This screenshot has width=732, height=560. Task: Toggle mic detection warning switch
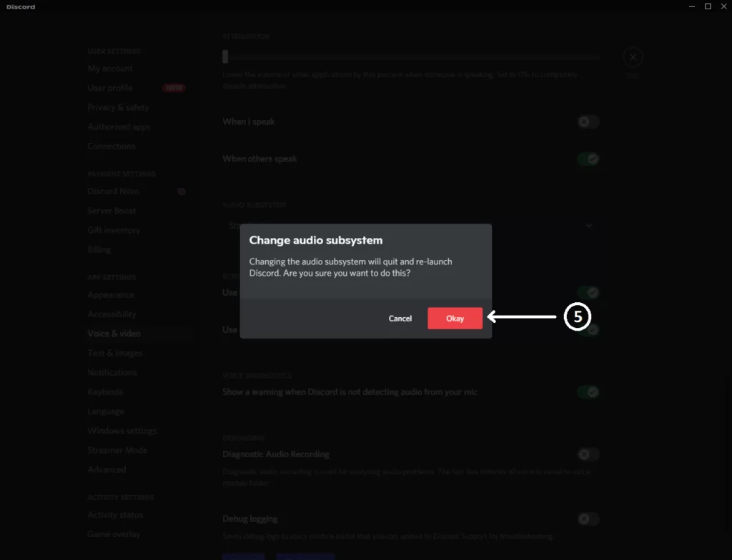tap(588, 392)
